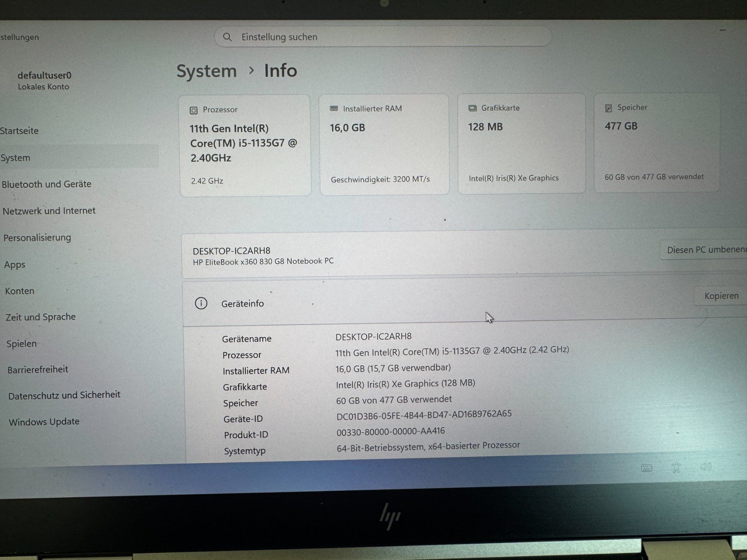Click Diesen PC umbenennen button
The width and height of the screenshot is (747, 560).
click(704, 250)
